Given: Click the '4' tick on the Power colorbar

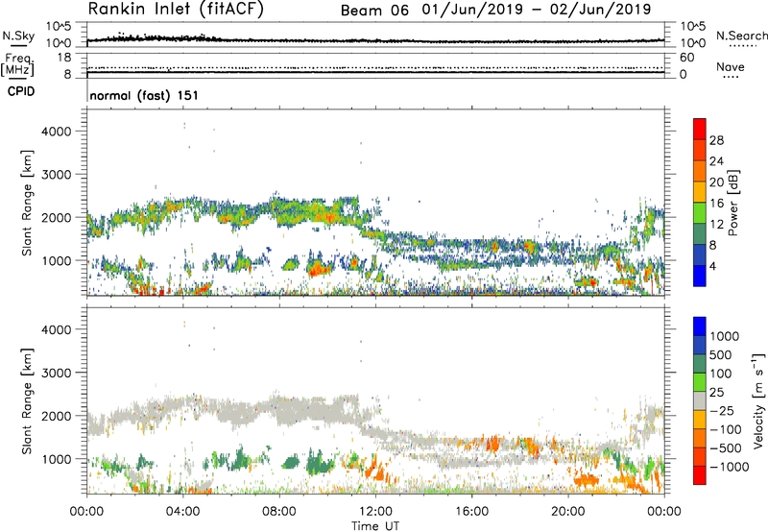Looking at the screenshot, I should (x=713, y=267).
